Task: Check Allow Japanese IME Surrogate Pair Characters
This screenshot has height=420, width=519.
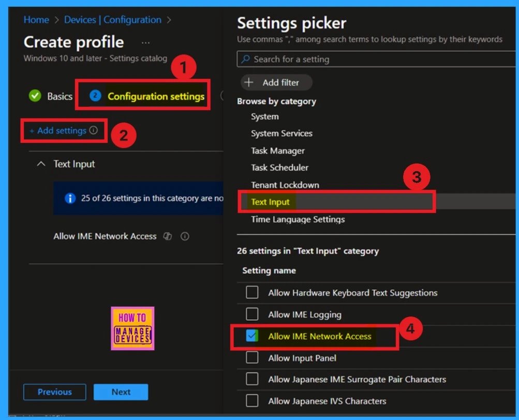Action: pyautogui.click(x=252, y=379)
